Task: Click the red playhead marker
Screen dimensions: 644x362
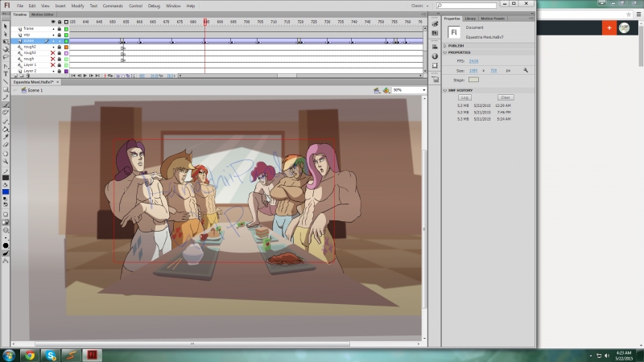Action: (x=205, y=22)
